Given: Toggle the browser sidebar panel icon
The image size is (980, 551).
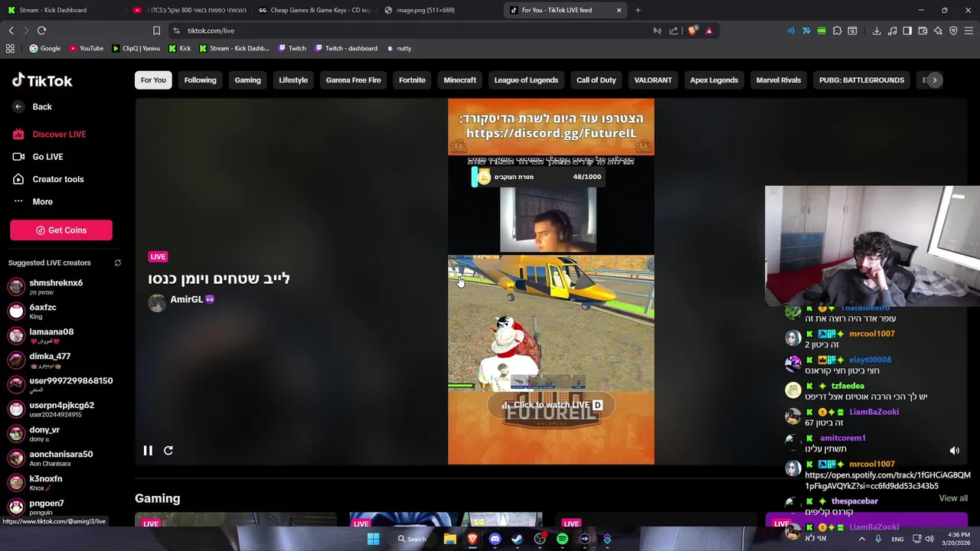Looking at the screenshot, I should (907, 31).
